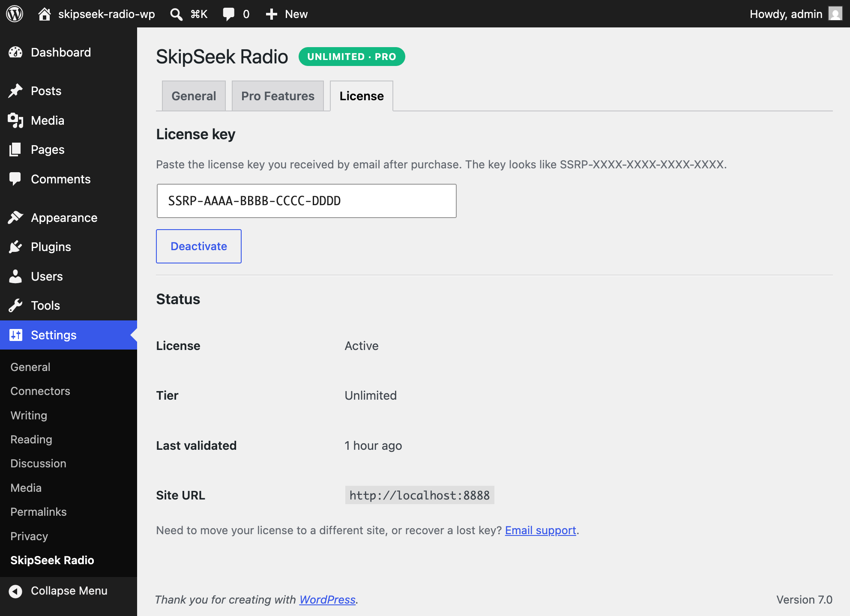
Task: Open the Posts menu
Action: click(x=46, y=91)
